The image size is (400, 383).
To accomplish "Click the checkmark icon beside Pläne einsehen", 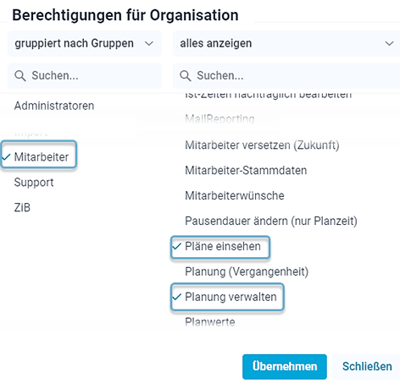I will tap(177, 247).
